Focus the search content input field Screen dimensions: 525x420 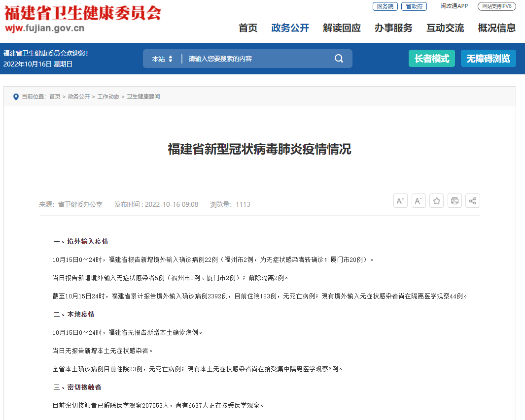pyautogui.click(x=256, y=59)
